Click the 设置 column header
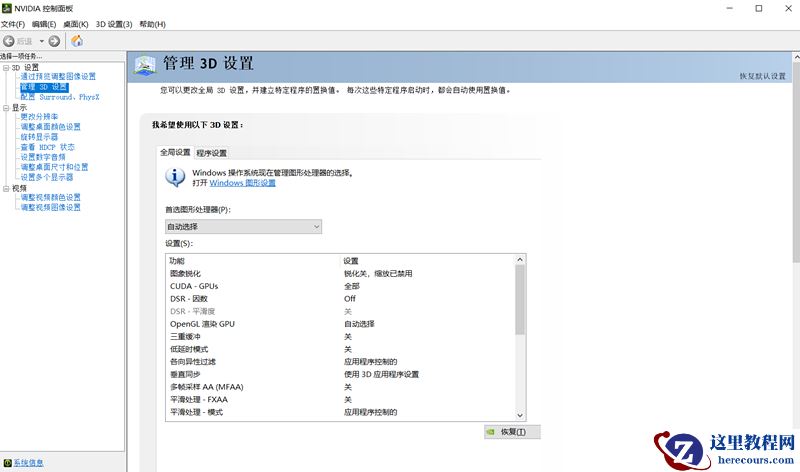The height and width of the screenshot is (472, 800). click(428, 261)
